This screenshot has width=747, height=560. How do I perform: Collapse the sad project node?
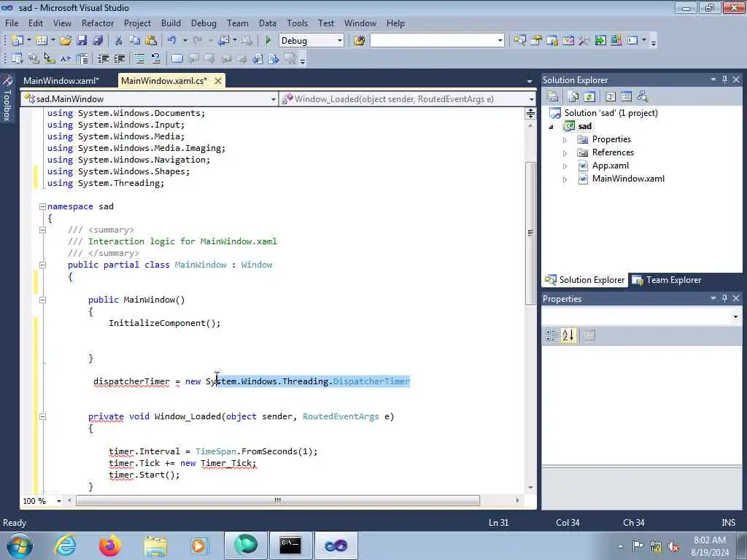click(x=551, y=127)
